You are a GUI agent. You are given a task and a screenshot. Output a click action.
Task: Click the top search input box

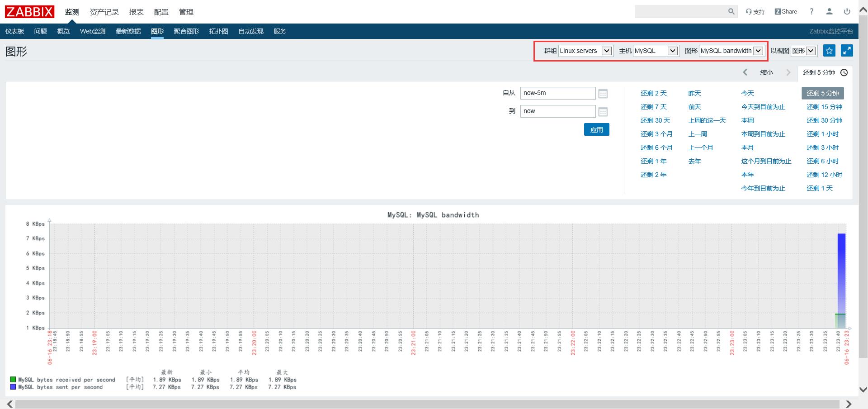pos(680,12)
